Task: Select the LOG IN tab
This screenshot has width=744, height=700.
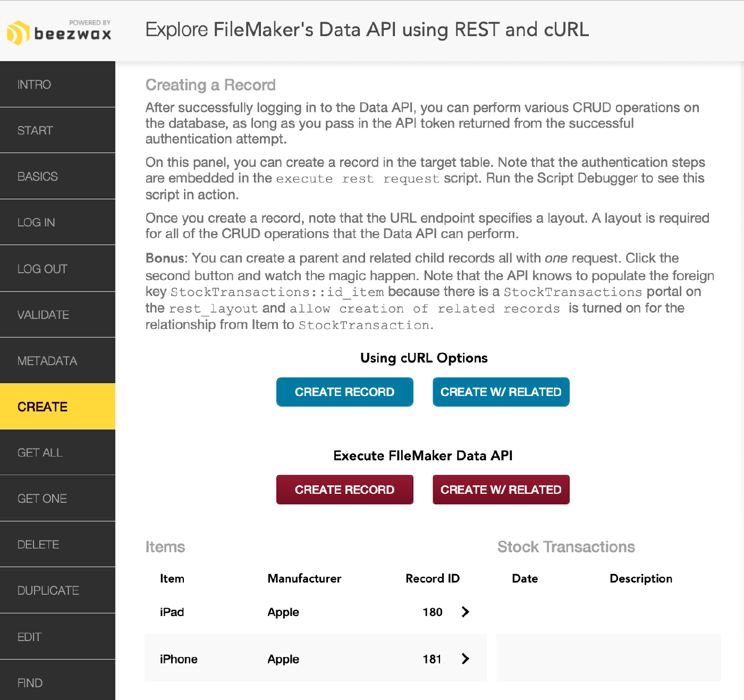Action: (57, 222)
